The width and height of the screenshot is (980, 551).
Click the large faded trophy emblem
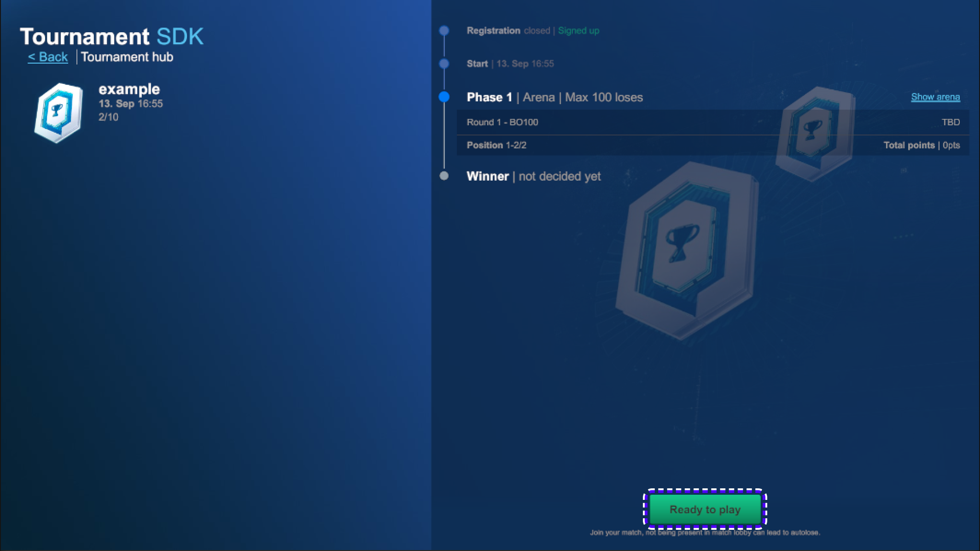[x=686, y=251]
